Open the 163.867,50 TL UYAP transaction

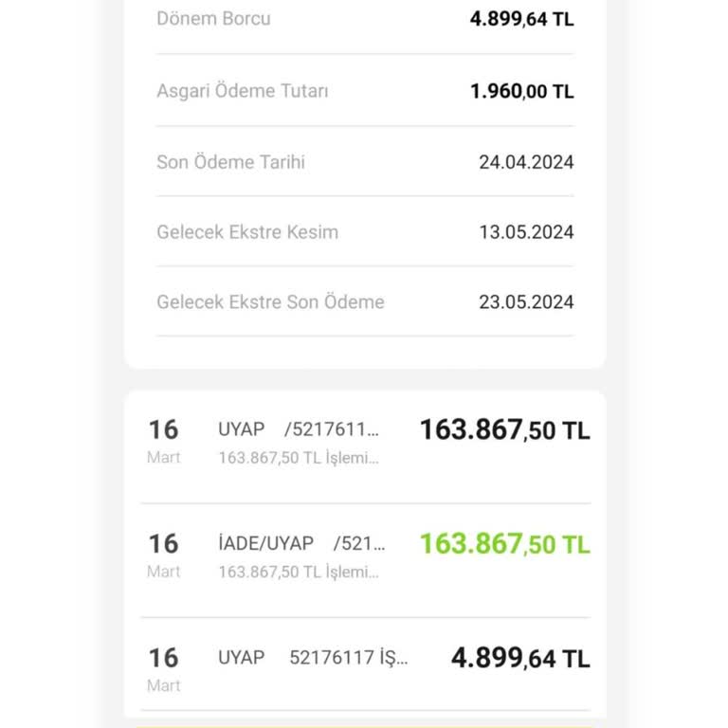(366, 447)
